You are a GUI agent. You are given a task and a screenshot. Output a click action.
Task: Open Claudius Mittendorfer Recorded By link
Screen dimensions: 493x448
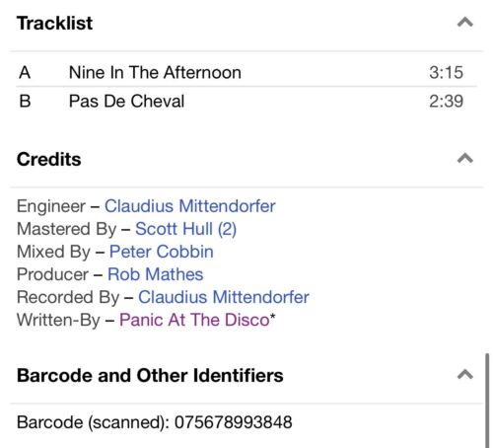[224, 297]
